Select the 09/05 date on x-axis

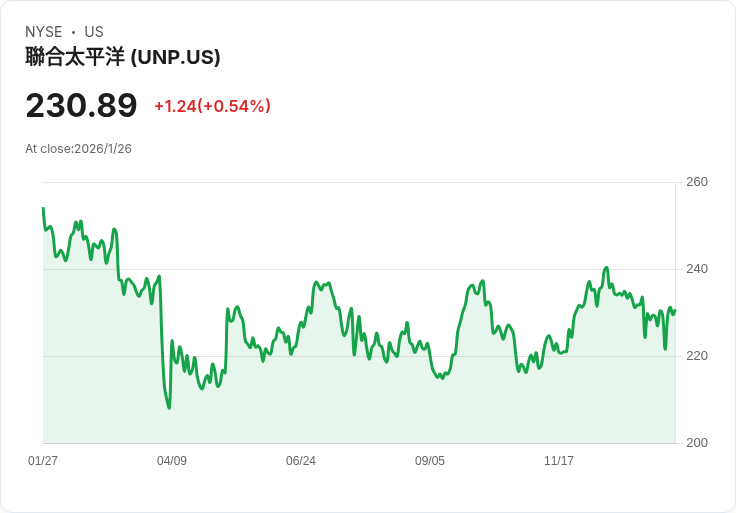(x=430, y=461)
